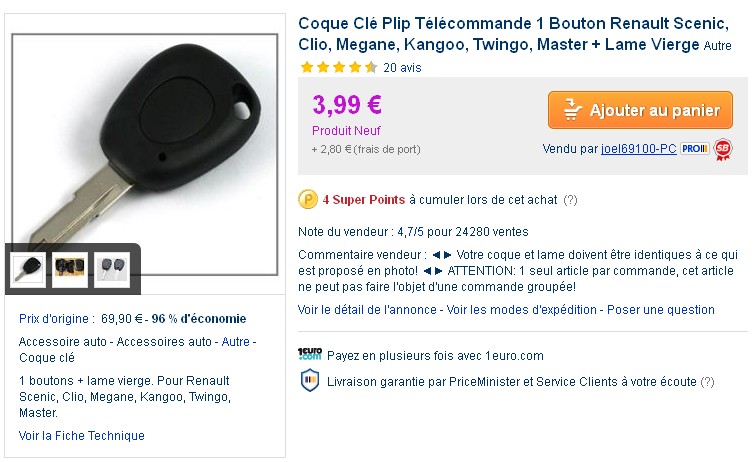Select the third thumbnail showing two keys
The height and width of the screenshot is (462, 755).
[x=112, y=269]
